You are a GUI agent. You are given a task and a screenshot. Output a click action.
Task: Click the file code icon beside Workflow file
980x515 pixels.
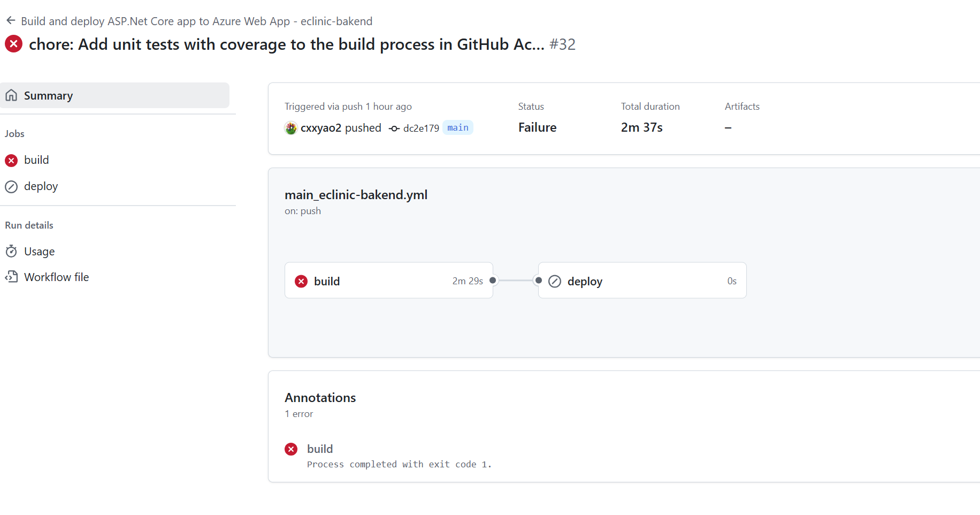[11, 277]
